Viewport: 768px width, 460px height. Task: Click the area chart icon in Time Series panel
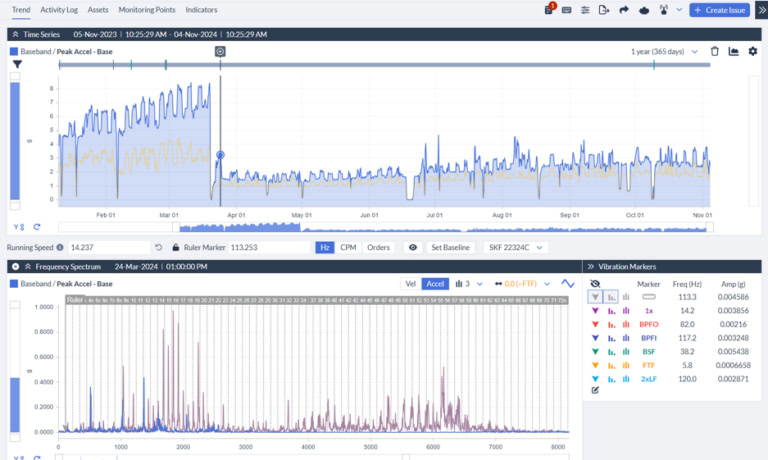click(733, 51)
